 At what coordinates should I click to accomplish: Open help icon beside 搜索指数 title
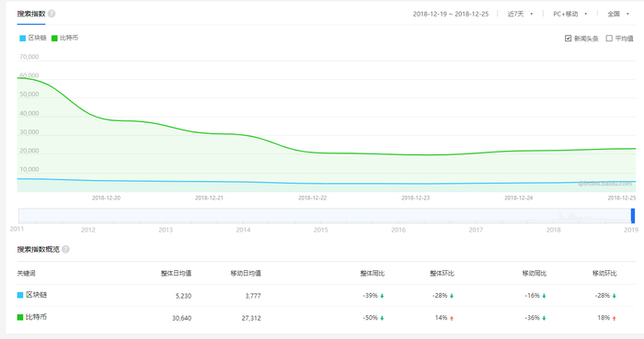[52, 14]
